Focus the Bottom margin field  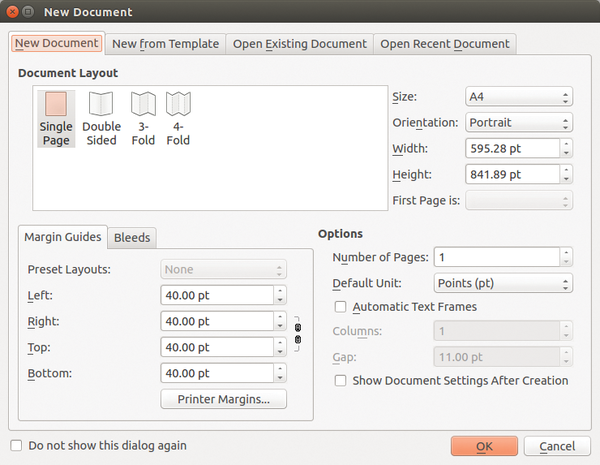point(217,374)
